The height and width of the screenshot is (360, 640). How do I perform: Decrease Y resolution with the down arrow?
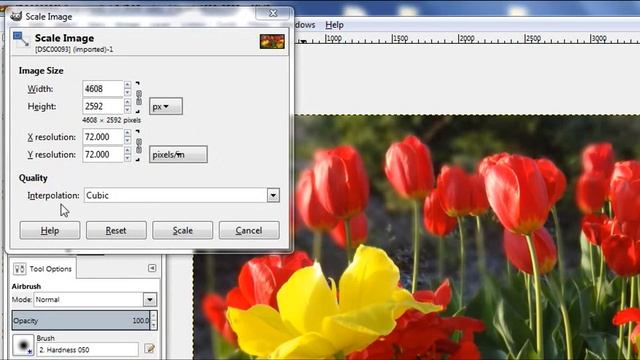pyautogui.click(x=128, y=158)
